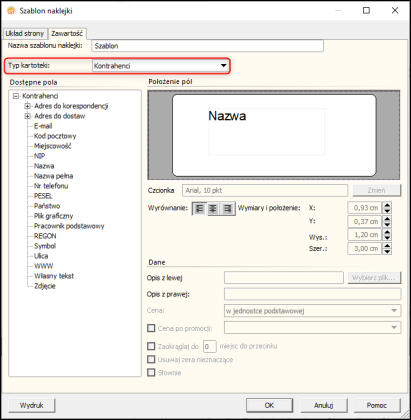Screen dimensions: 411x420
Task: Toggle the Zaokrąglaj do checkbox
Action: pos(151,346)
